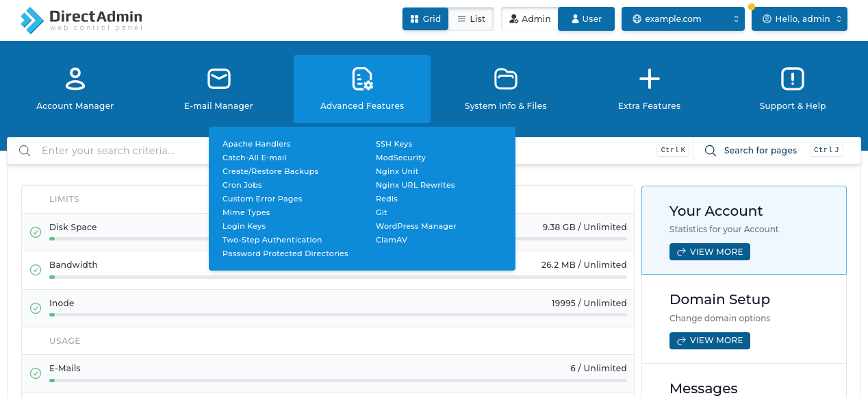Open System Info & Files folder icon
868x398 pixels.
[x=505, y=79]
